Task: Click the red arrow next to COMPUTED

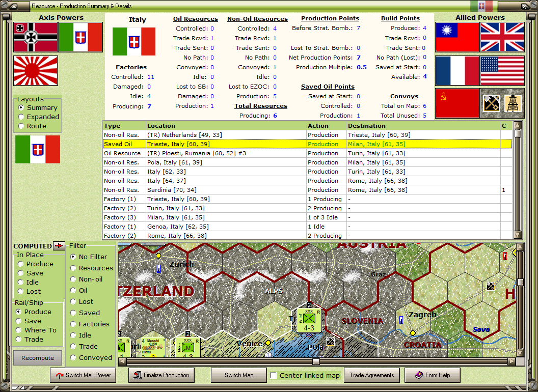Action: click(59, 246)
